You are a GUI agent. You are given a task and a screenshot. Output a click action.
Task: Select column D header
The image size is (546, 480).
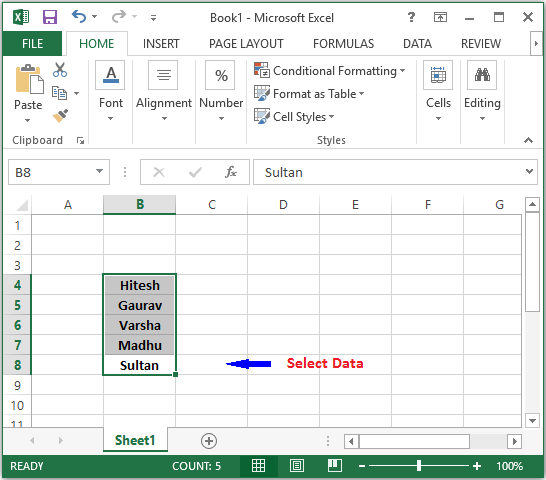coord(283,205)
